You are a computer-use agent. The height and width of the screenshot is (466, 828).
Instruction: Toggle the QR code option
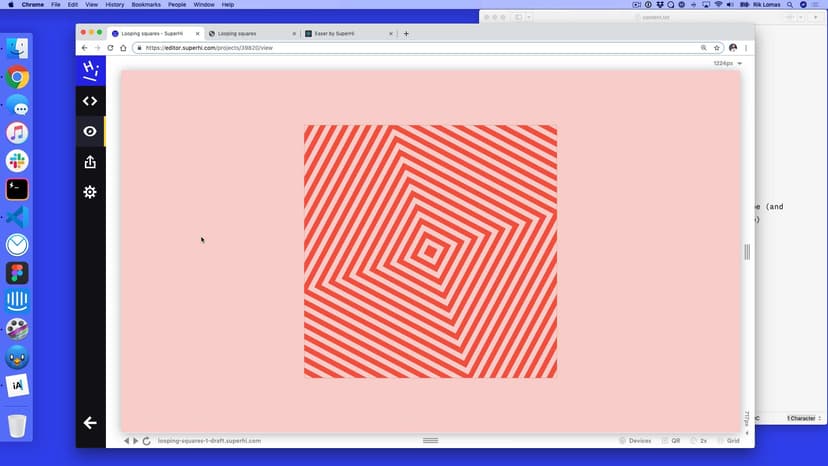click(671, 441)
